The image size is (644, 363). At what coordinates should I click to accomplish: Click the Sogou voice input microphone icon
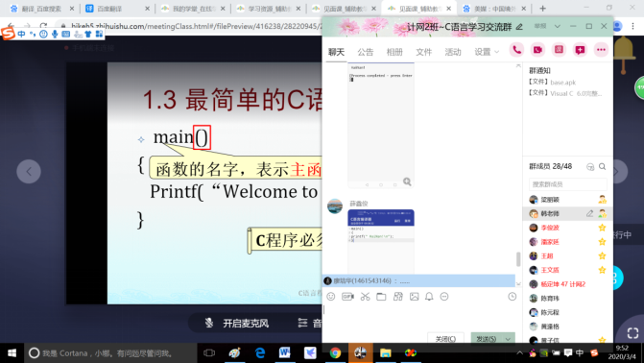55,34
